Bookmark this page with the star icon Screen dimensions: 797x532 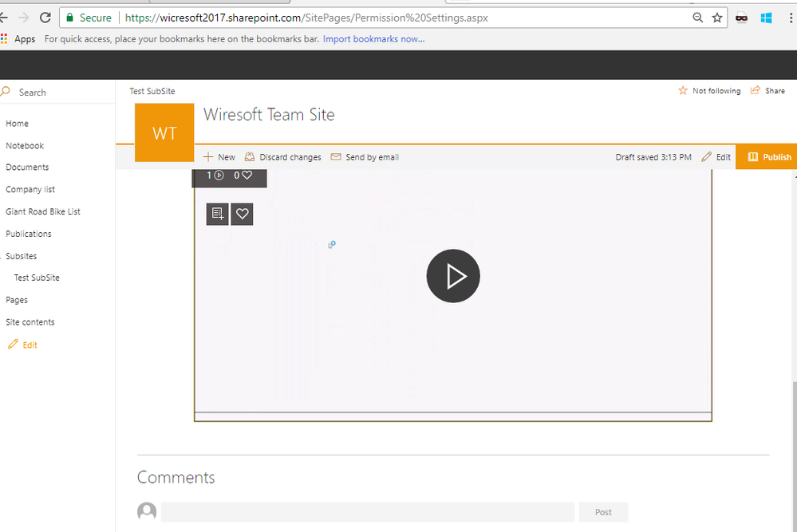click(717, 18)
